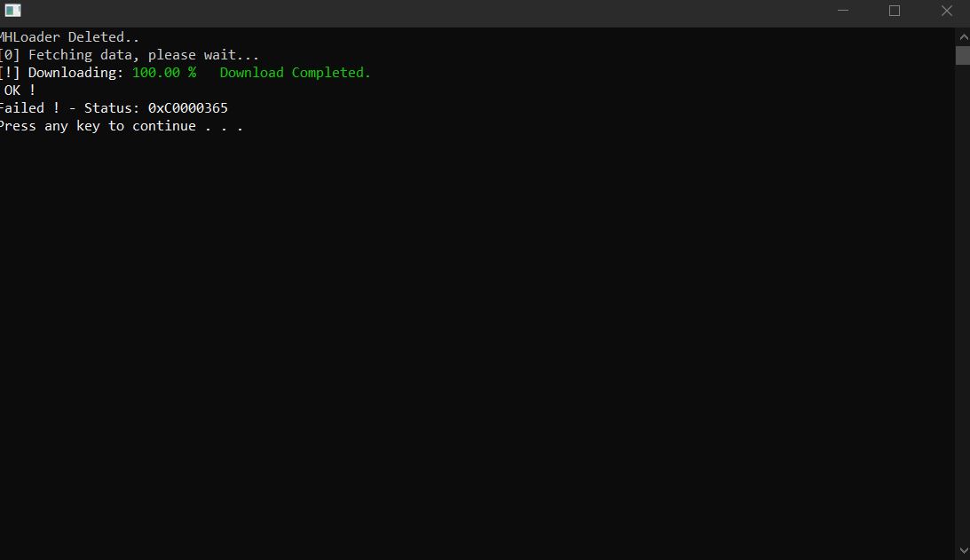Click the 'Downloading:' label

tap(75, 73)
